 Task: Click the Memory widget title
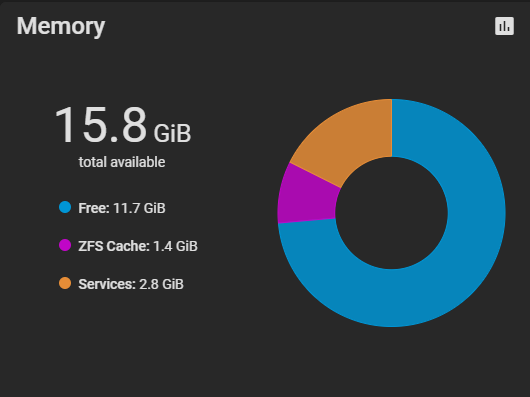61,26
